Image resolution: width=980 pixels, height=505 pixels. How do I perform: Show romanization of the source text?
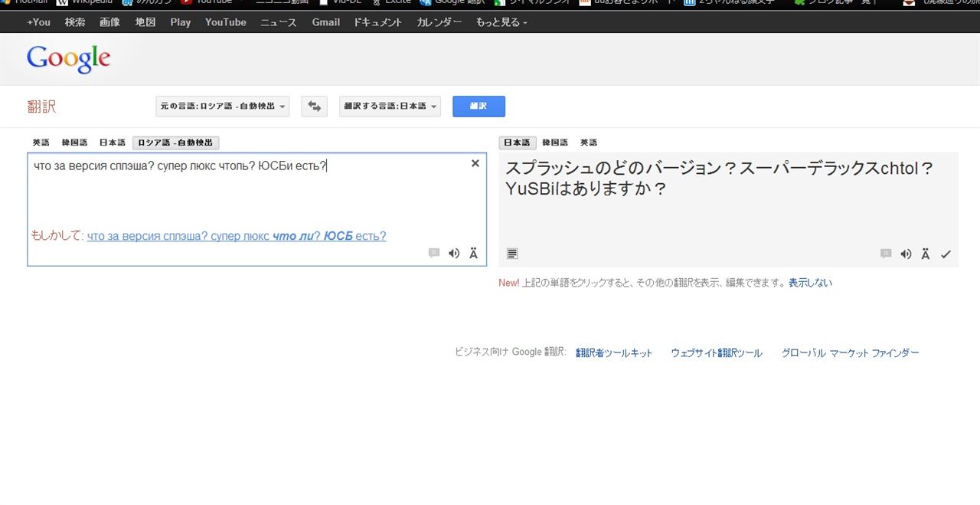click(x=473, y=254)
